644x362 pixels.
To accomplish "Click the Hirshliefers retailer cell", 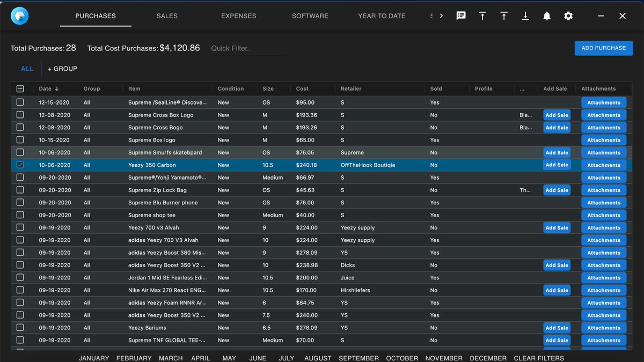I will click(x=355, y=290).
